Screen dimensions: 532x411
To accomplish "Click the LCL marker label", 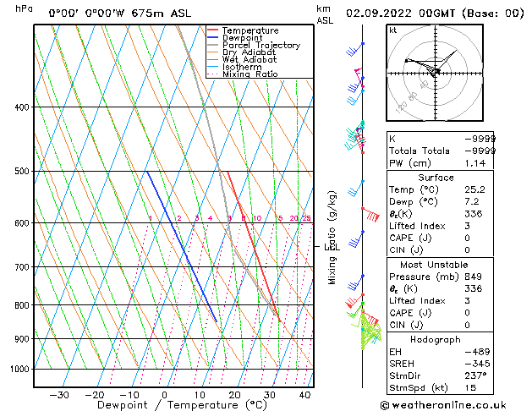I will tap(332, 247).
